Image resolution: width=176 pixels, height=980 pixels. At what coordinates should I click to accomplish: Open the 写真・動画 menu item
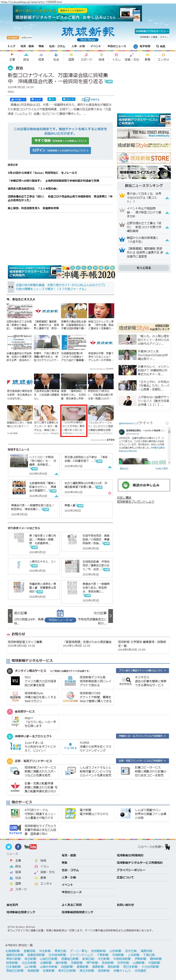click(x=27, y=46)
